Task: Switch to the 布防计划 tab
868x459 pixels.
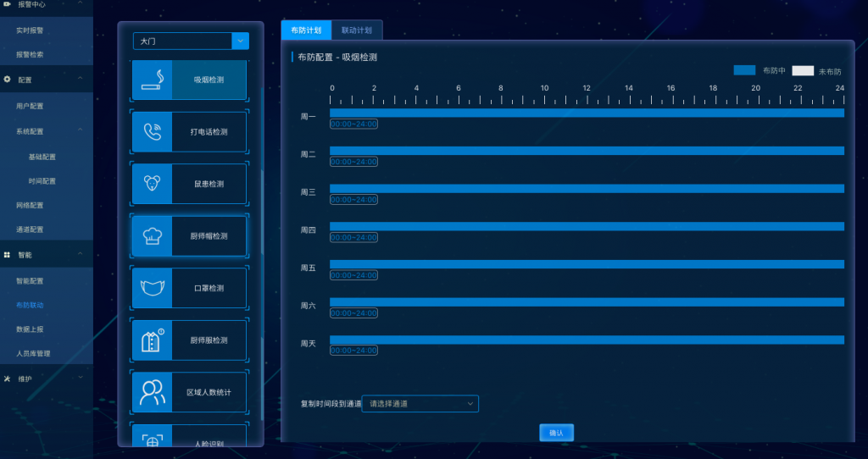Action: 306,30
